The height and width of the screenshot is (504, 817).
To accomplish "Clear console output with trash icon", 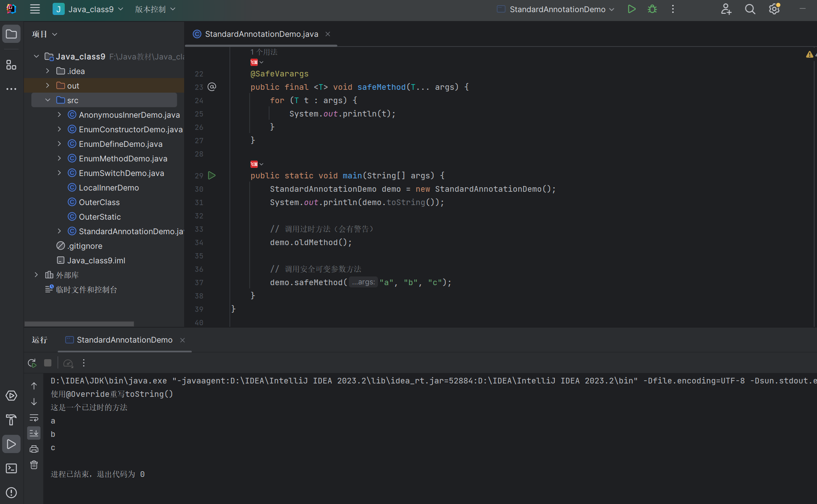I will click(x=34, y=465).
